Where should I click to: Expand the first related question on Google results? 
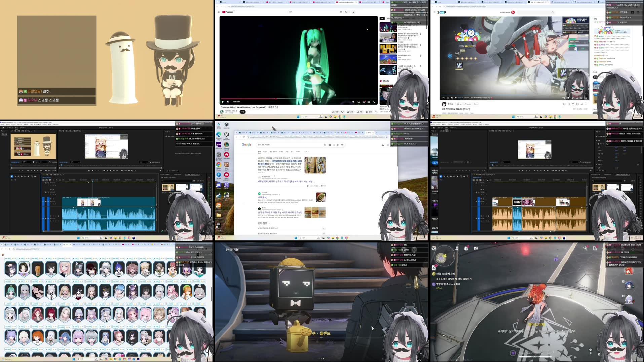324,228
